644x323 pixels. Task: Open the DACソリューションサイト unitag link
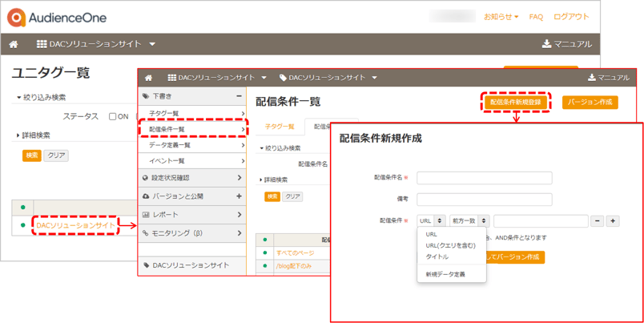(x=75, y=225)
